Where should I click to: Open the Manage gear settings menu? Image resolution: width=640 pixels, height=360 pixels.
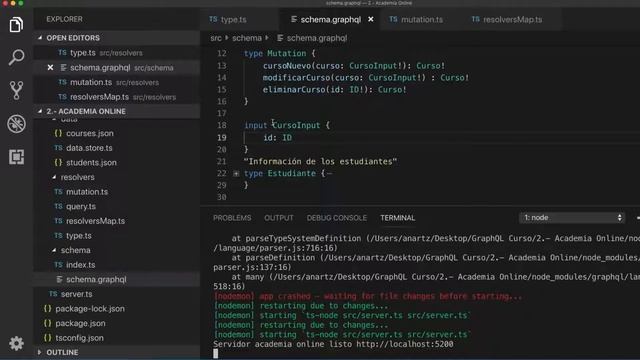(16, 343)
